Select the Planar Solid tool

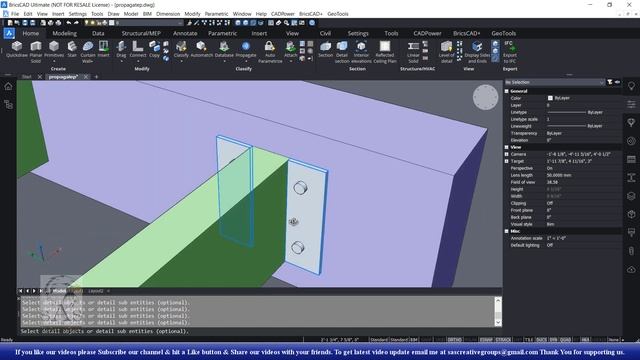(36, 51)
